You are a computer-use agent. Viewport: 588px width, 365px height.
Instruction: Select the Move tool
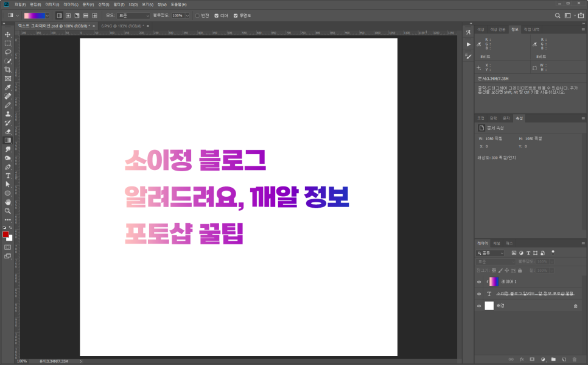coord(8,35)
